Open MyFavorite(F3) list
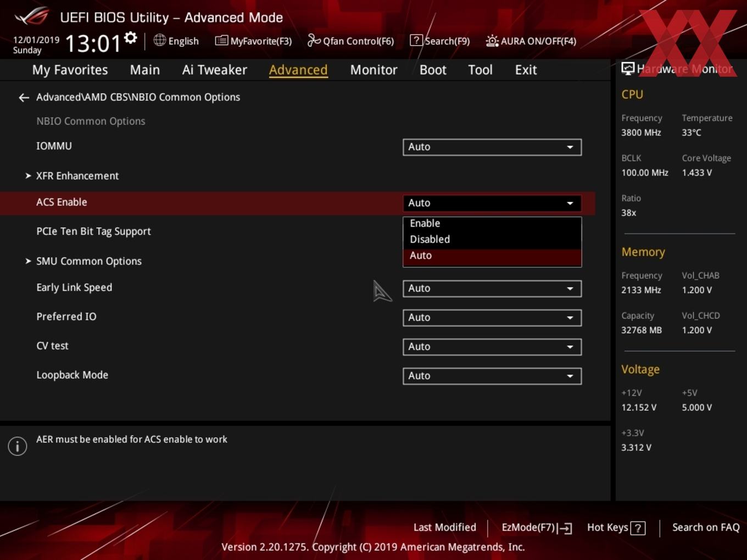 253,41
